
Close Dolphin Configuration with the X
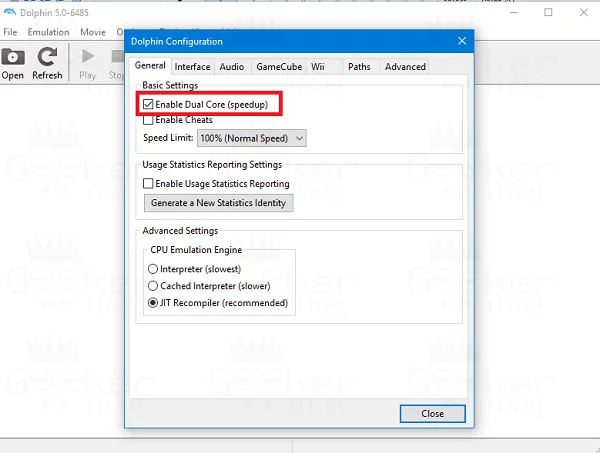462,41
